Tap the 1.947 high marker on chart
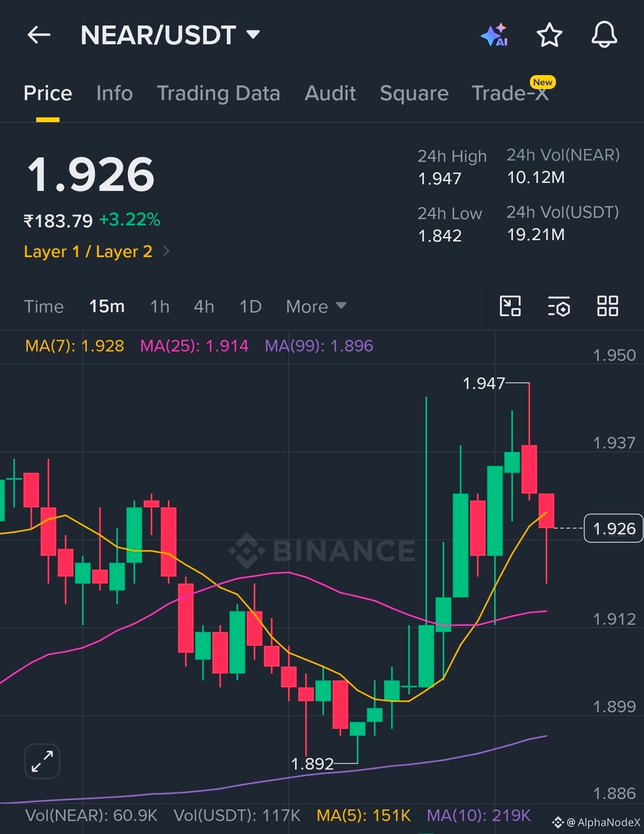The image size is (644, 834). click(483, 383)
